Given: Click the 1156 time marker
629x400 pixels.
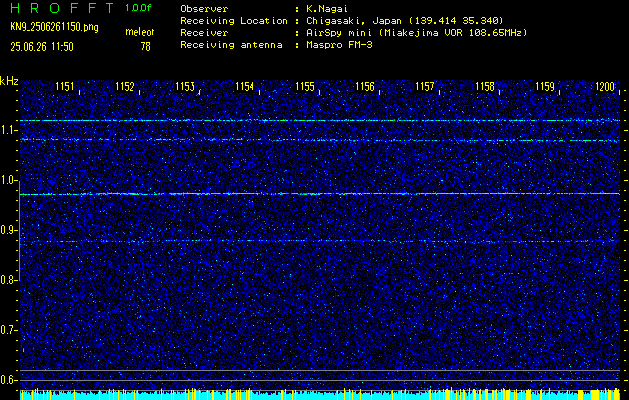Looking at the screenshot, I should (x=365, y=86).
